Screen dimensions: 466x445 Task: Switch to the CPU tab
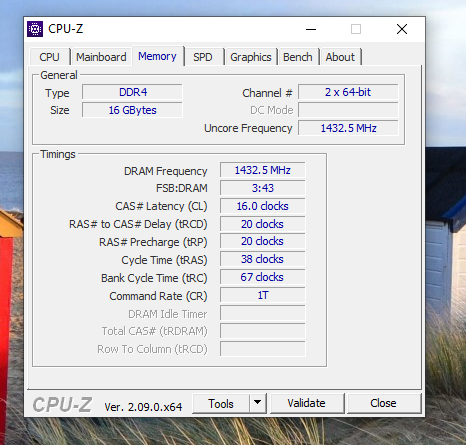click(49, 57)
